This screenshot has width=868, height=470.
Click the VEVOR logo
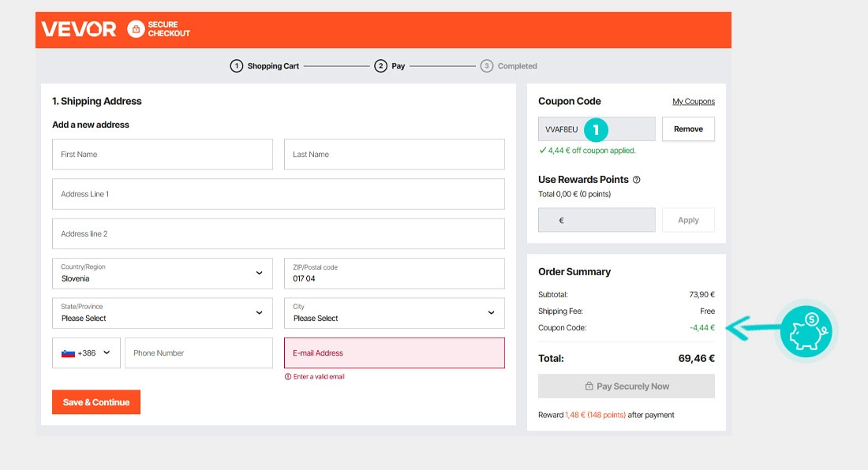point(79,28)
